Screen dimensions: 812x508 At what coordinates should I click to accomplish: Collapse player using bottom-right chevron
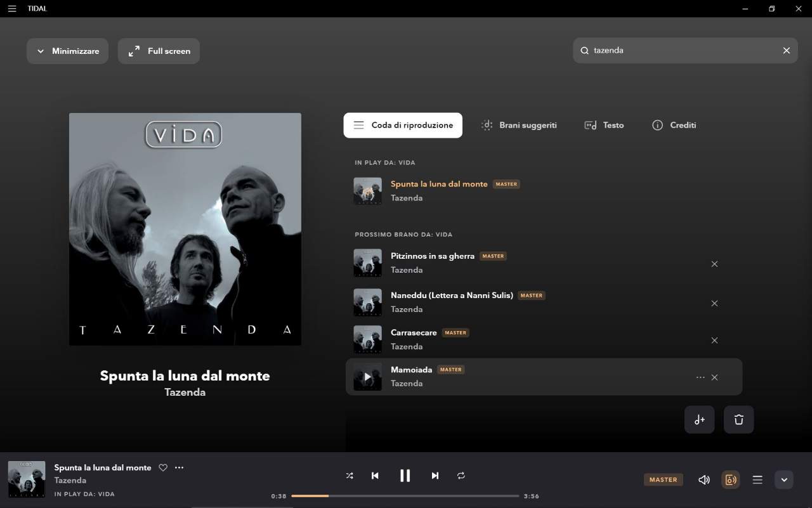tap(784, 479)
